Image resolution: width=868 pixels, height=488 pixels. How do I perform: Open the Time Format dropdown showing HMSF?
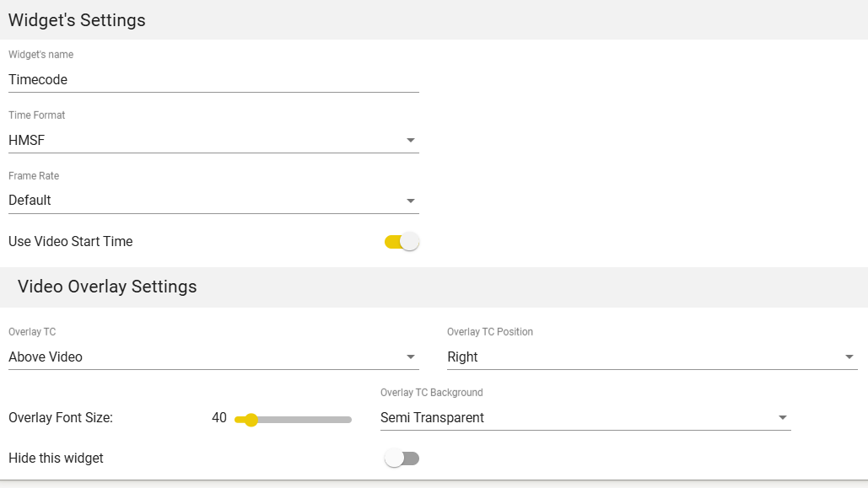pos(213,140)
